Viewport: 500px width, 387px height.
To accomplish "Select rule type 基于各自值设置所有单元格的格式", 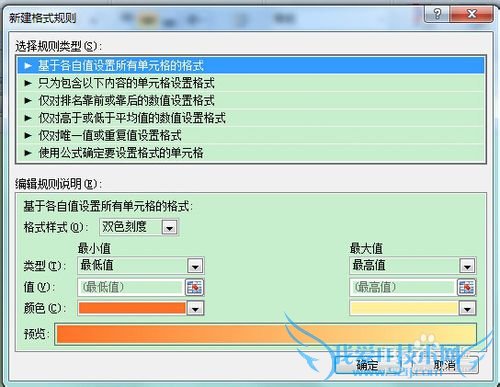I will 251,66.
